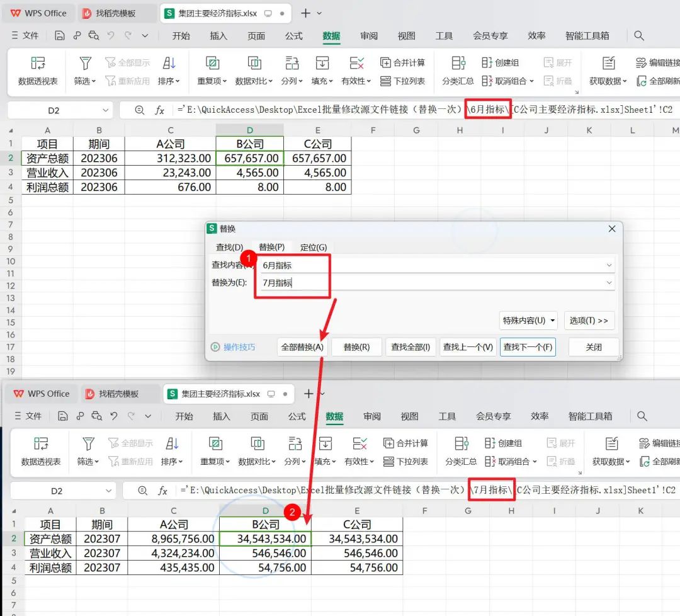The image size is (680, 616).
Task: Click Get Data (获取数据) in bottom window ribbon
Action: click(611, 452)
